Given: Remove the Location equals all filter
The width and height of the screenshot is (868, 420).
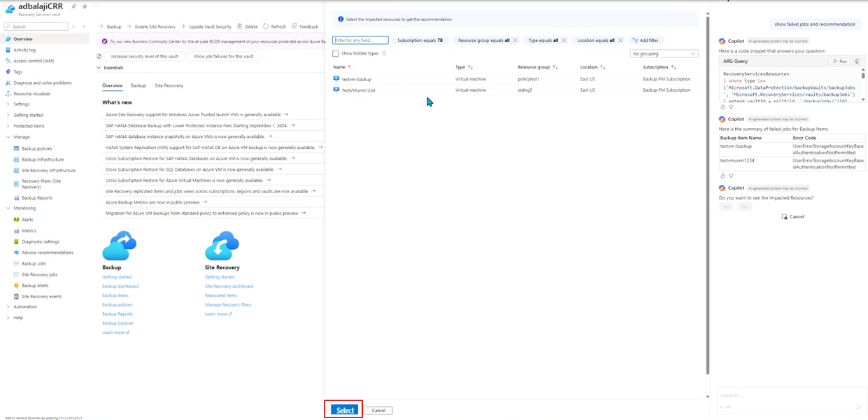Looking at the screenshot, I should [621, 41].
